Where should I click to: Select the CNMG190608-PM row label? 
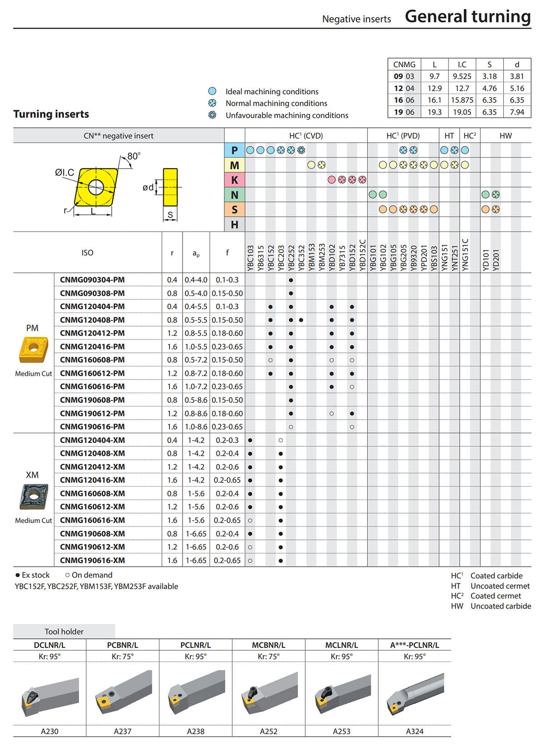92,400
